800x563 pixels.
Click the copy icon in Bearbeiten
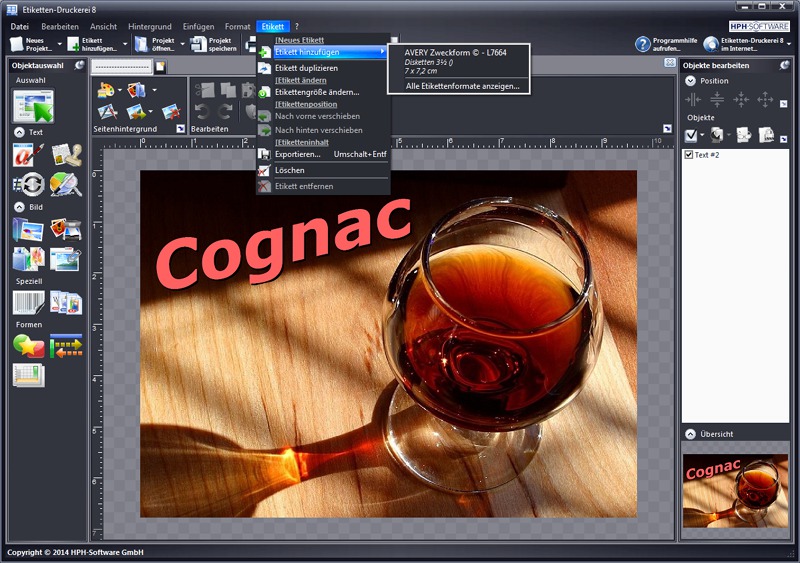click(x=228, y=90)
